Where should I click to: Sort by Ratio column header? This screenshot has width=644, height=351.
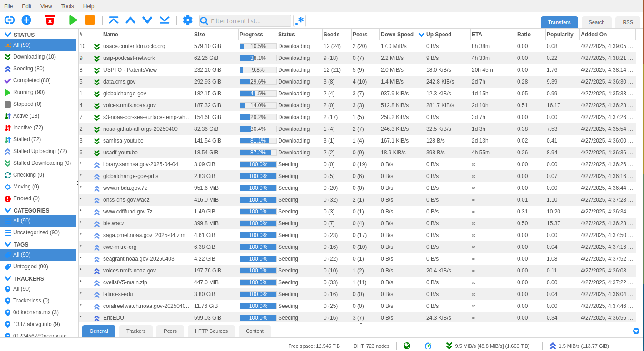pos(531,35)
